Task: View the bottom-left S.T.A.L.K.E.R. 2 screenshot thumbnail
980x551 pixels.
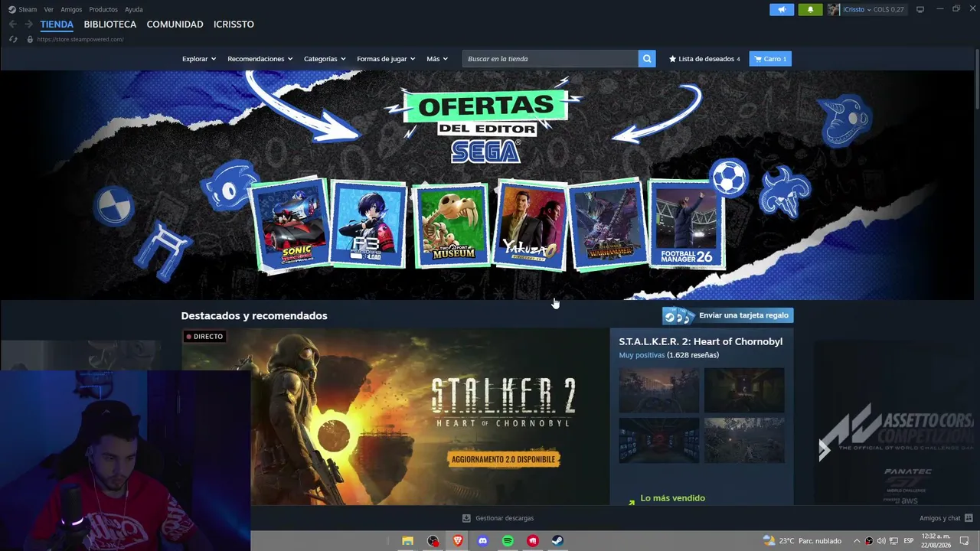Action: click(x=659, y=440)
